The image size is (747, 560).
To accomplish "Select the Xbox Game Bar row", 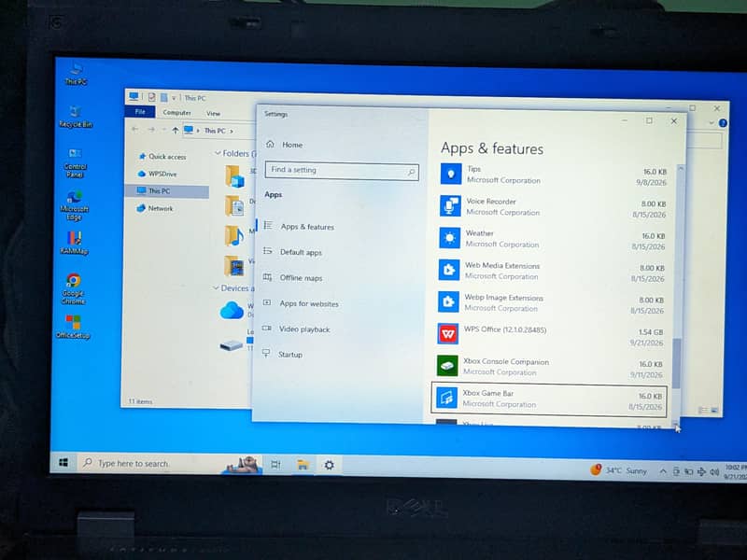I will tap(549, 399).
